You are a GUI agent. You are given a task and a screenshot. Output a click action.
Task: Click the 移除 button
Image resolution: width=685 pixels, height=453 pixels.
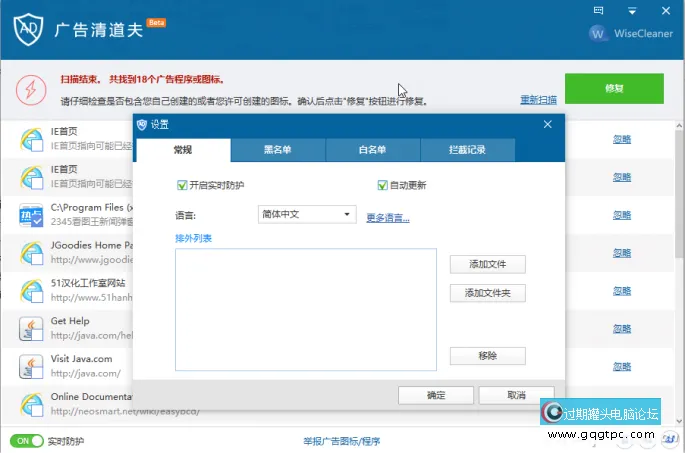pyautogui.click(x=488, y=356)
